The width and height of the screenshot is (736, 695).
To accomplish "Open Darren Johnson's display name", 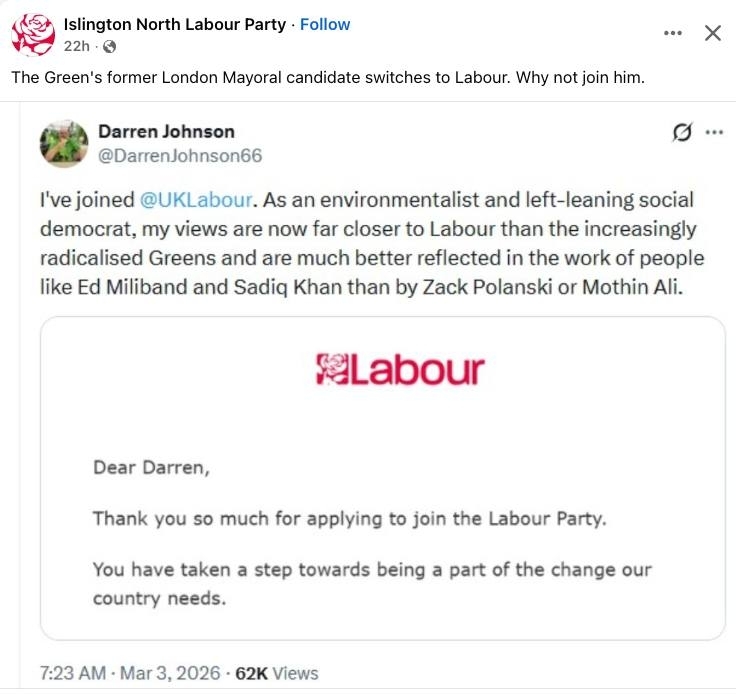I will click(x=166, y=131).
